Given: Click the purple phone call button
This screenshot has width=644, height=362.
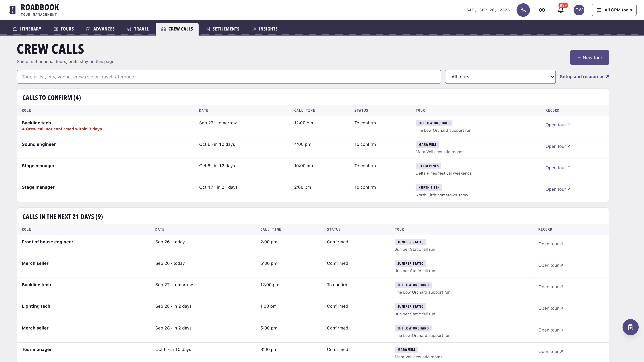Looking at the screenshot, I should tap(523, 10).
